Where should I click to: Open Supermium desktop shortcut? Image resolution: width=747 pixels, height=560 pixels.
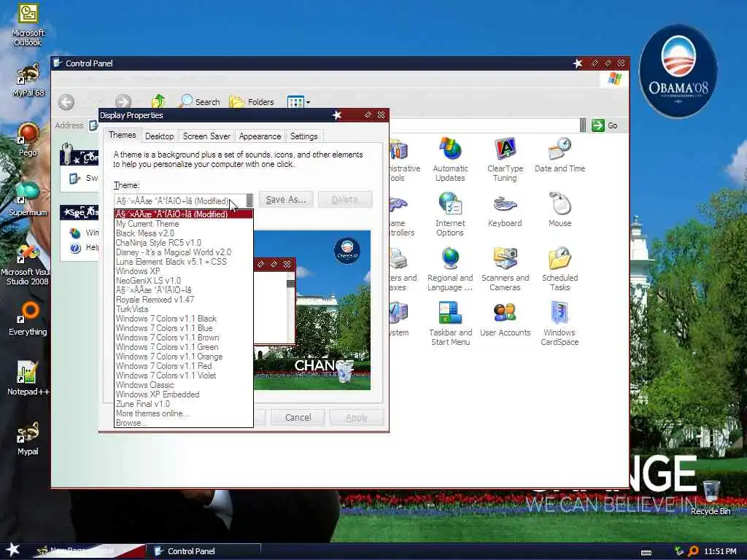click(x=28, y=199)
